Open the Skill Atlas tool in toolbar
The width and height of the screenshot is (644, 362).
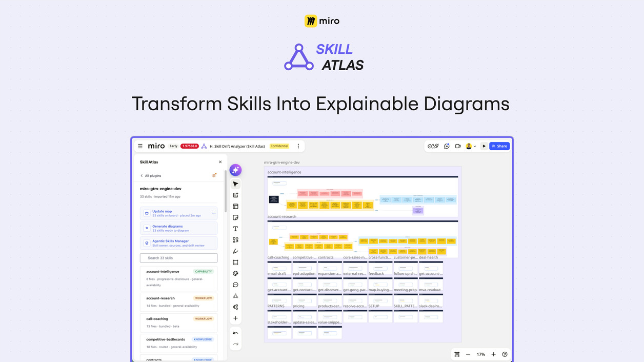[x=235, y=296]
